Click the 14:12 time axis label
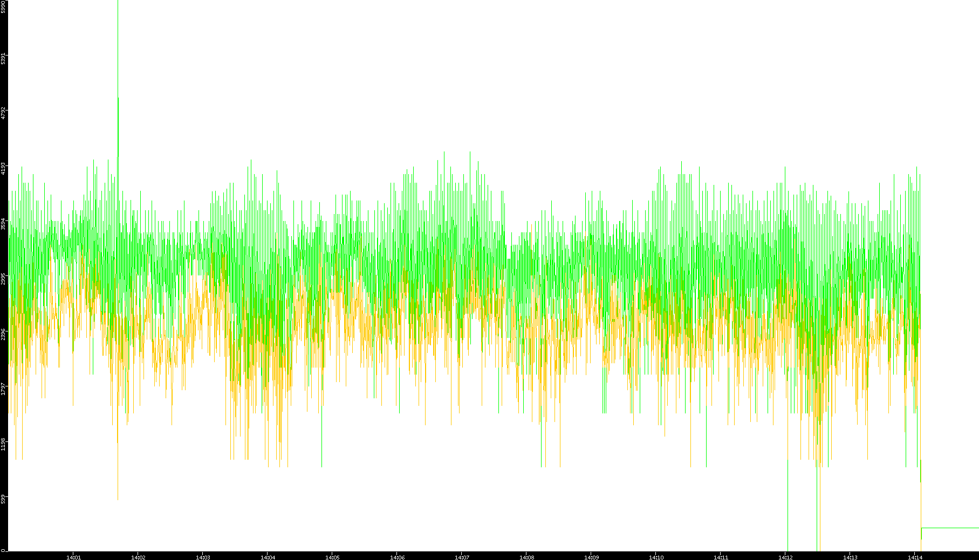Viewport: 979px width, 560px height. [x=785, y=557]
